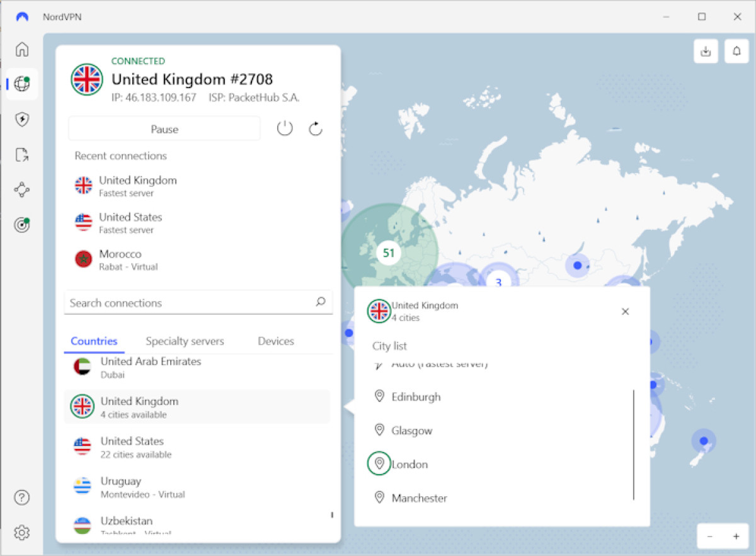Image resolution: width=756 pixels, height=556 pixels.
Task: Click the Glasgow location pin icon
Action: [x=379, y=430]
